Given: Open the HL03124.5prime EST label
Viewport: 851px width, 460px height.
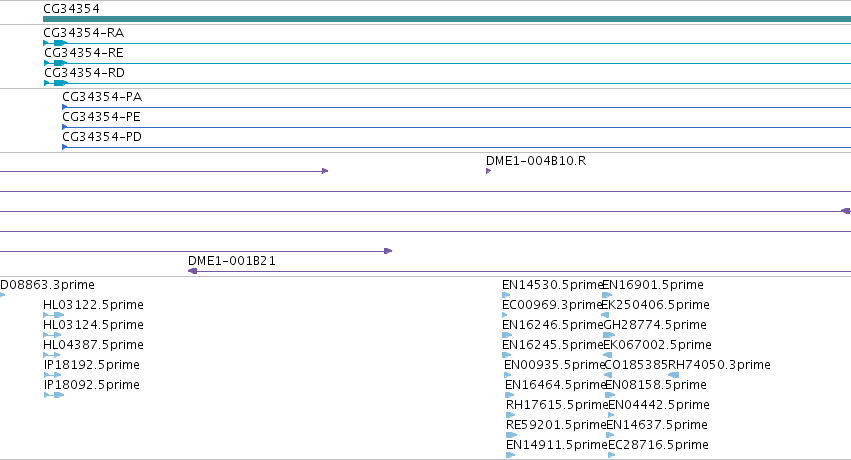Looking at the screenshot, I should pyautogui.click(x=93, y=325).
